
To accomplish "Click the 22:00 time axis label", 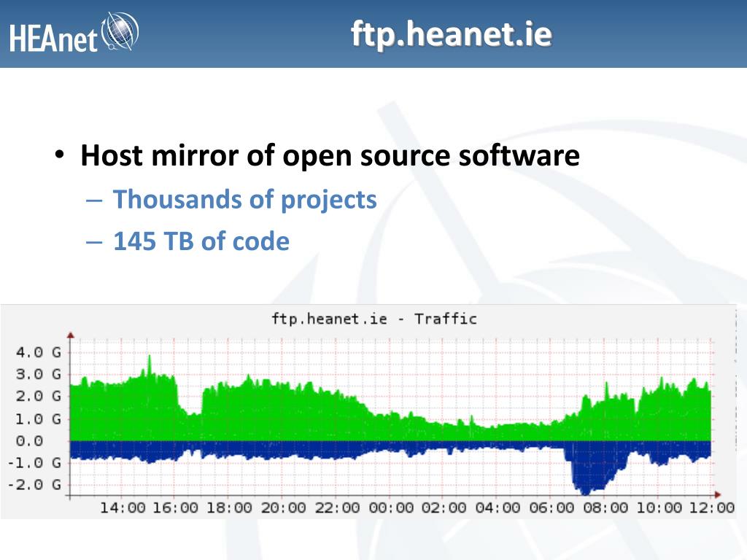I will [x=337, y=507].
